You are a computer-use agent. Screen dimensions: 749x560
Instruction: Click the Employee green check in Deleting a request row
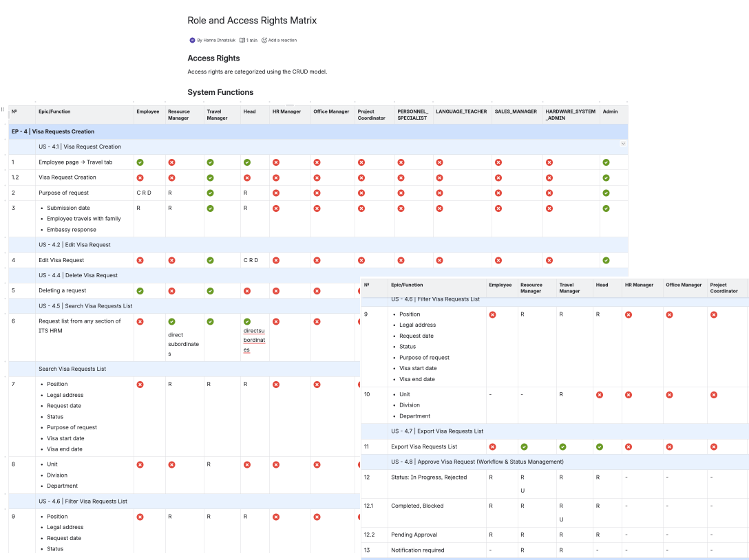click(x=140, y=291)
